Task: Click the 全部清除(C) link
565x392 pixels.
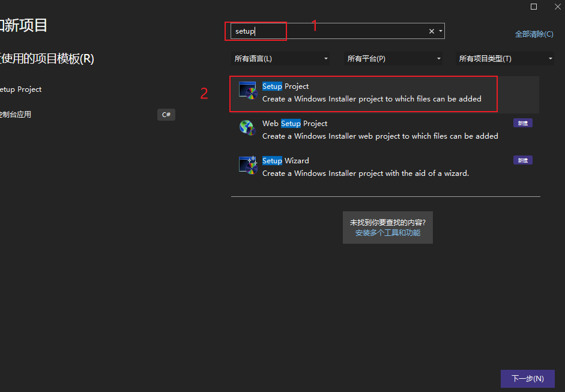Action: click(x=534, y=34)
